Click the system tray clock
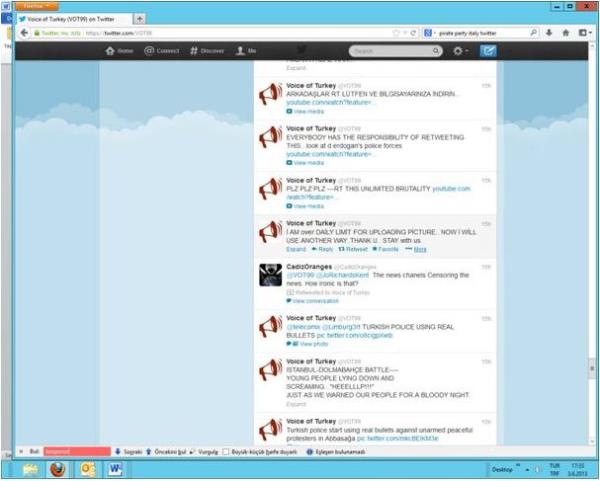Viewport: 600px width, 481px height. (577, 470)
